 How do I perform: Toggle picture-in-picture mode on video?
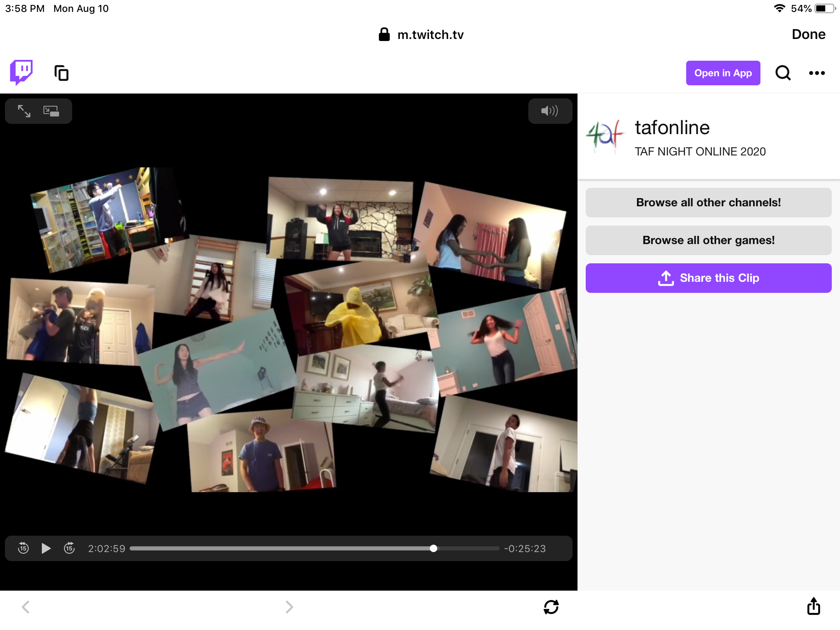[x=51, y=111]
